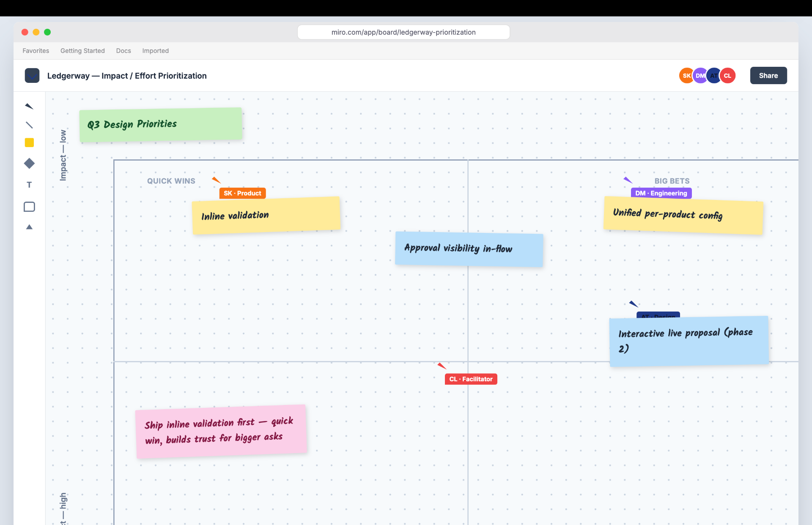Image resolution: width=812 pixels, height=525 pixels.
Task: Click the board title text
Action: coord(127,76)
